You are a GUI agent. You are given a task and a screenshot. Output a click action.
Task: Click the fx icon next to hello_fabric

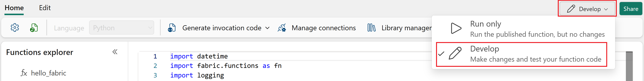(x=24, y=73)
